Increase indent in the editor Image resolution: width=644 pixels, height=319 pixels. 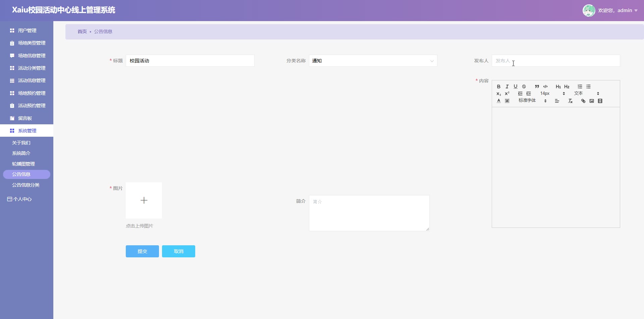click(529, 93)
